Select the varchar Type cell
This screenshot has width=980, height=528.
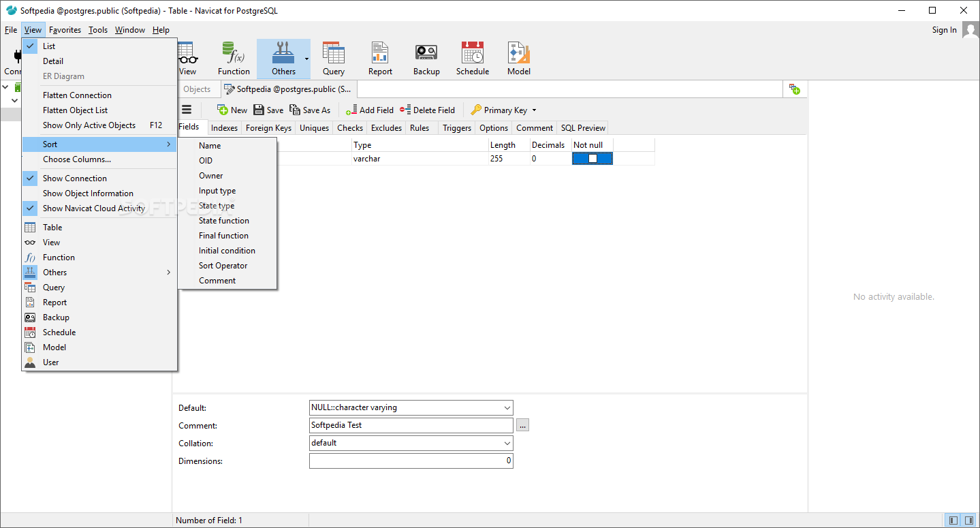[420, 158]
